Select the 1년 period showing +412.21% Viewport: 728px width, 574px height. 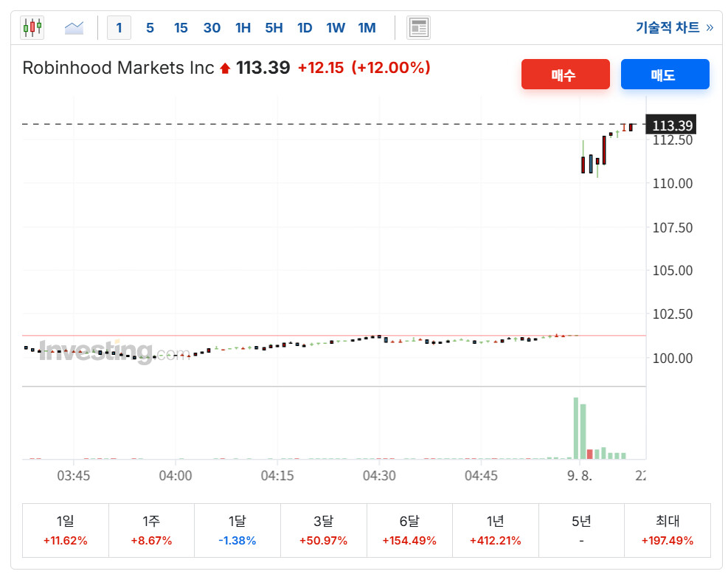point(496,530)
